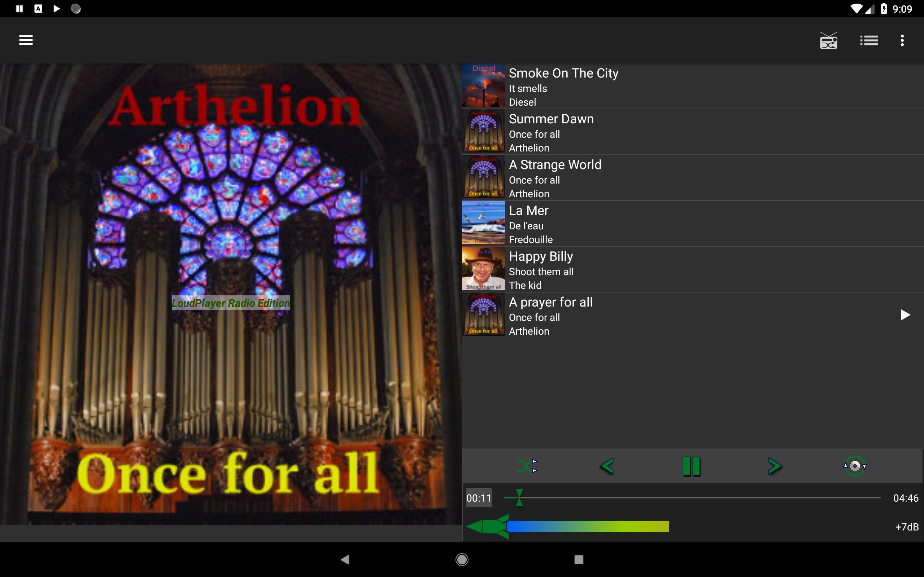Choose La Mer by Fredouille
Viewport: 924px width, 577px height.
(693, 224)
